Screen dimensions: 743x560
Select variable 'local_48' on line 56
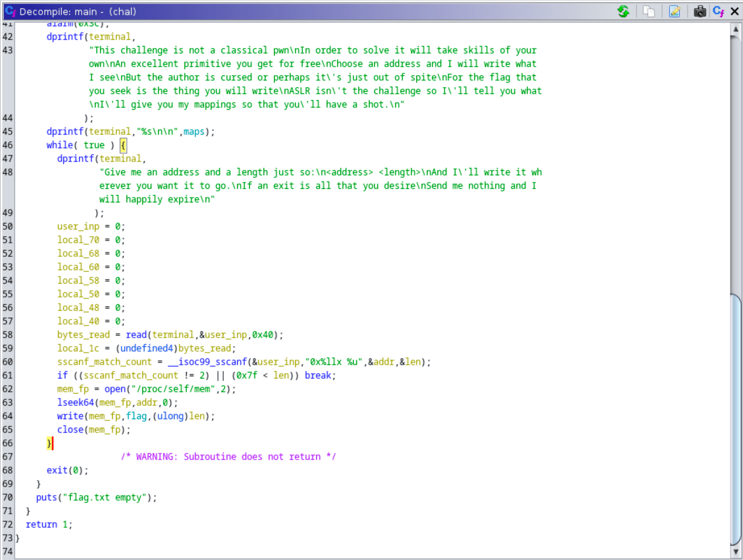tap(78, 308)
